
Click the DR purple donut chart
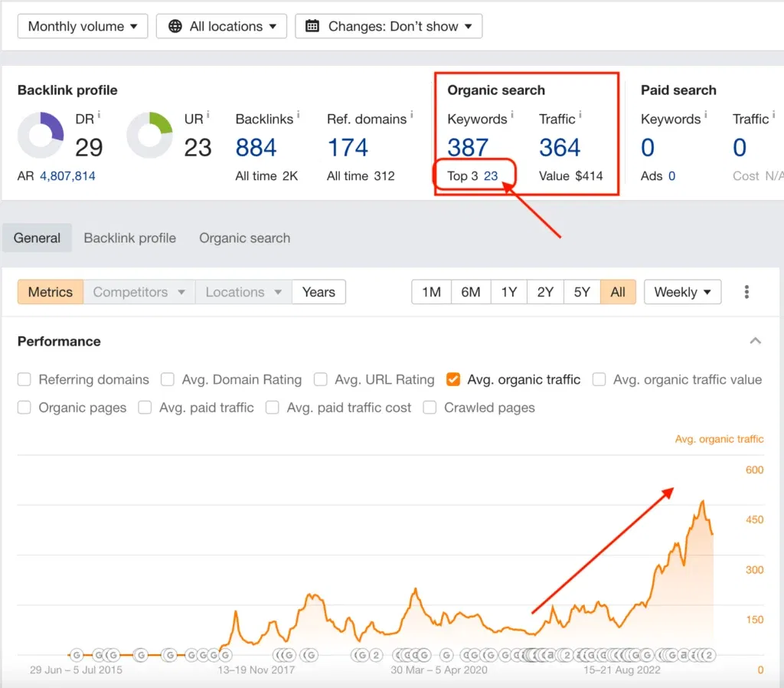pos(41,135)
